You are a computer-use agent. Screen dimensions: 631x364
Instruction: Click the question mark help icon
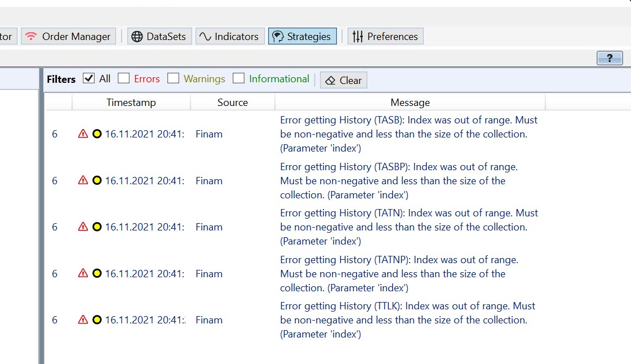click(610, 58)
